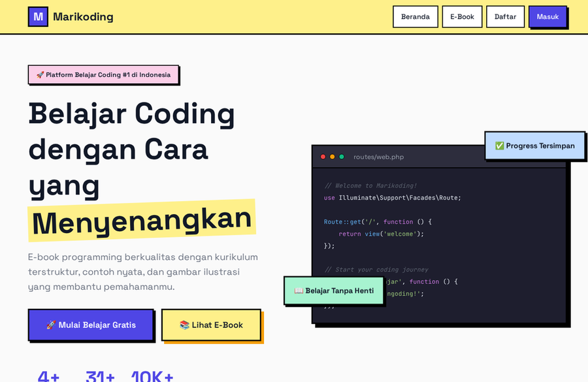Click the "Route::get('/', function () {" line
588x382 pixels.
[x=378, y=221]
